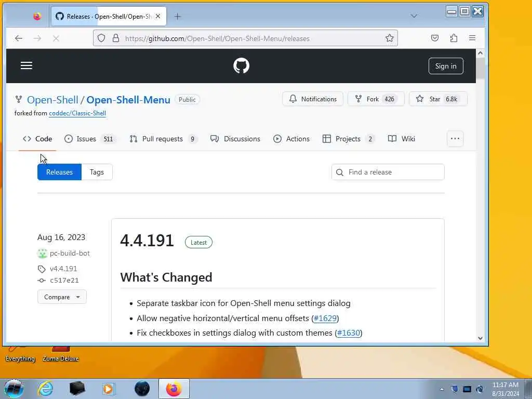Open the GitHub hamburger navigation menu
The image size is (532, 399).
(26, 65)
